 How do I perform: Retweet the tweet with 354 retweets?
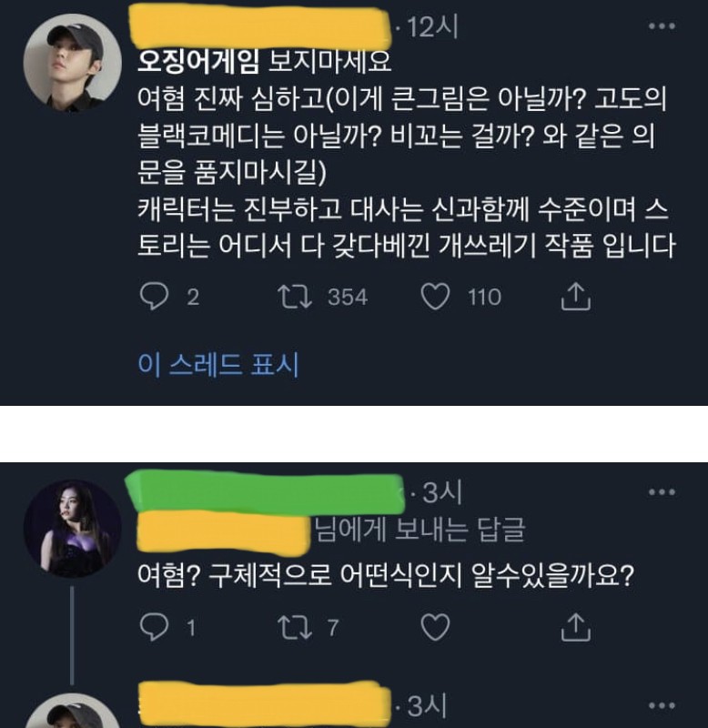coord(294,297)
